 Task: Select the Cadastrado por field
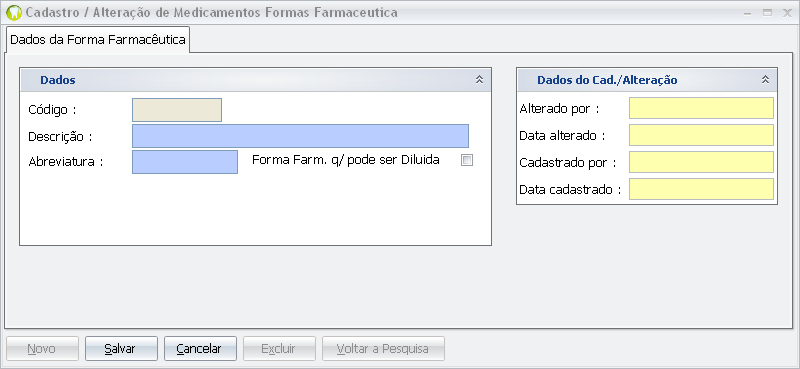click(x=701, y=162)
